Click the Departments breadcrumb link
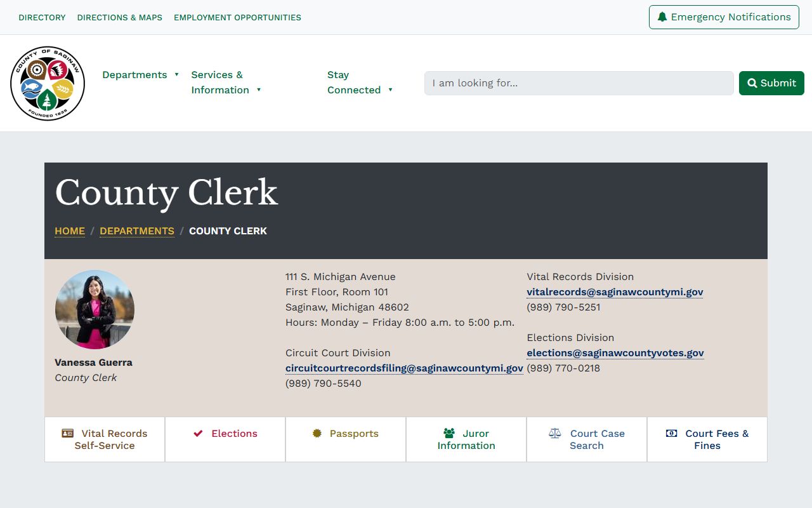812x508 pixels. [137, 231]
